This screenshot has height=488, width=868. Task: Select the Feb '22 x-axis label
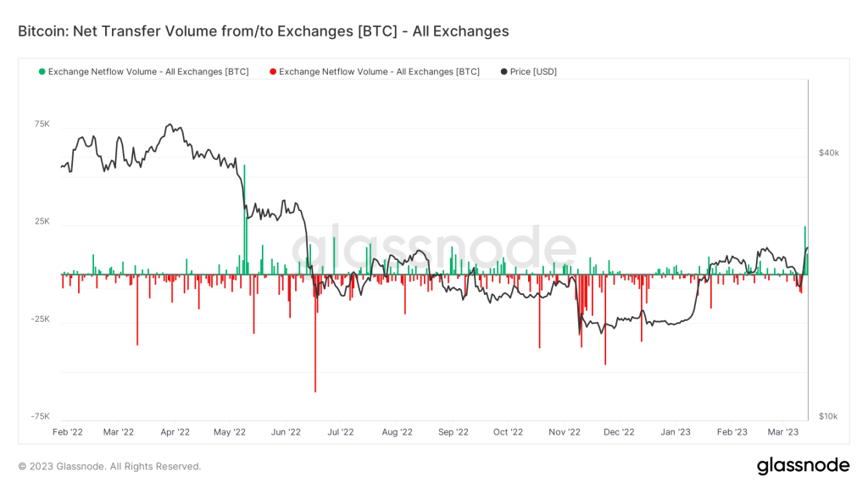pos(67,432)
